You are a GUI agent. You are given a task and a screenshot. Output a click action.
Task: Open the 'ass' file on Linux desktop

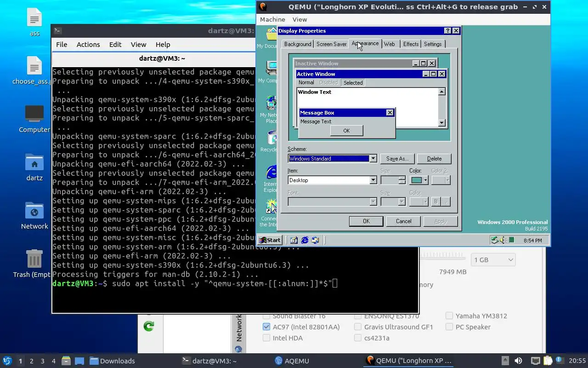pos(34,23)
